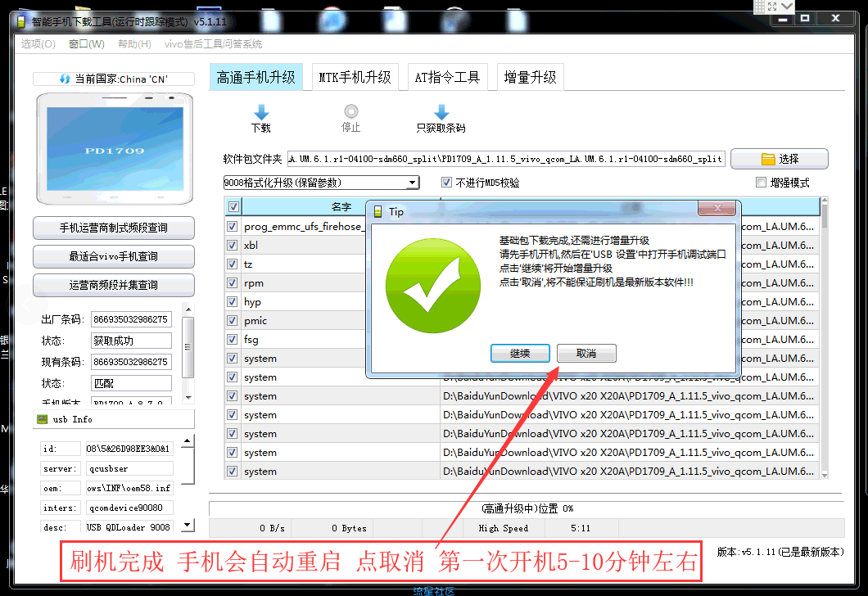
Task: Open the 帮助(H) menu
Action: (134, 43)
